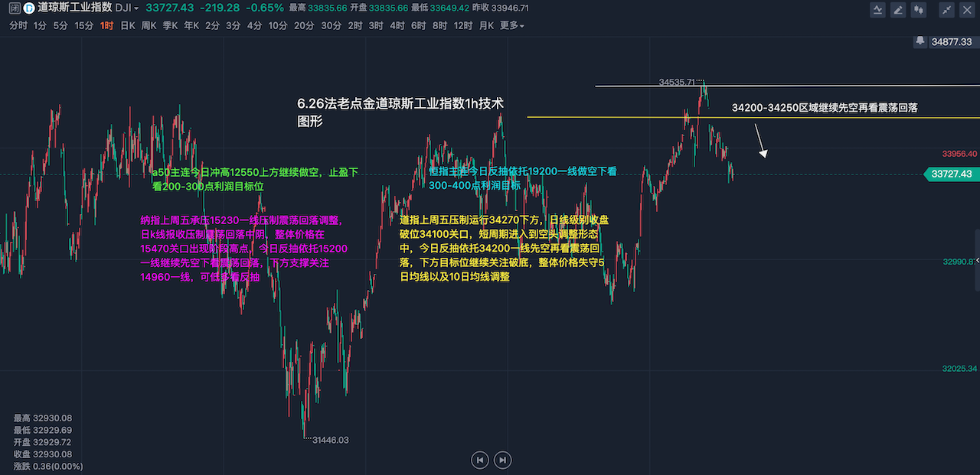The image size is (980, 475).
Task: Select the 日K daily timeframe
Action: pyautogui.click(x=128, y=25)
